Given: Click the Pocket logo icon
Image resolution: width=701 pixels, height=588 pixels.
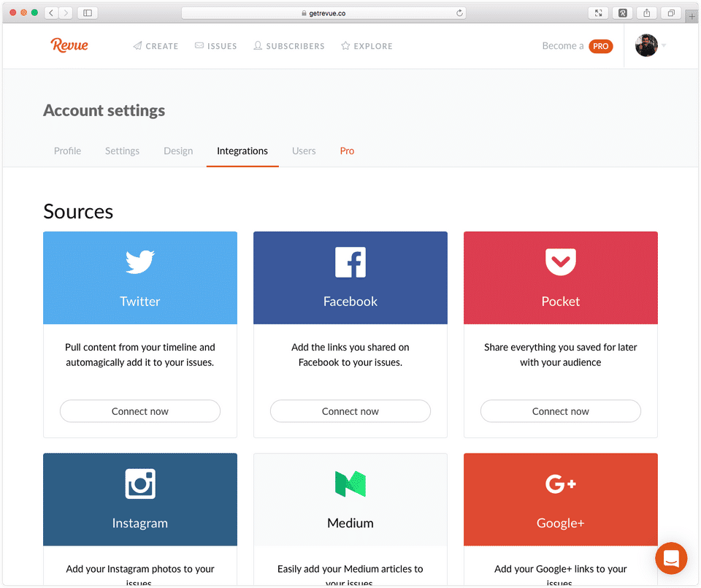Looking at the screenshot, I should pos(561,262).
